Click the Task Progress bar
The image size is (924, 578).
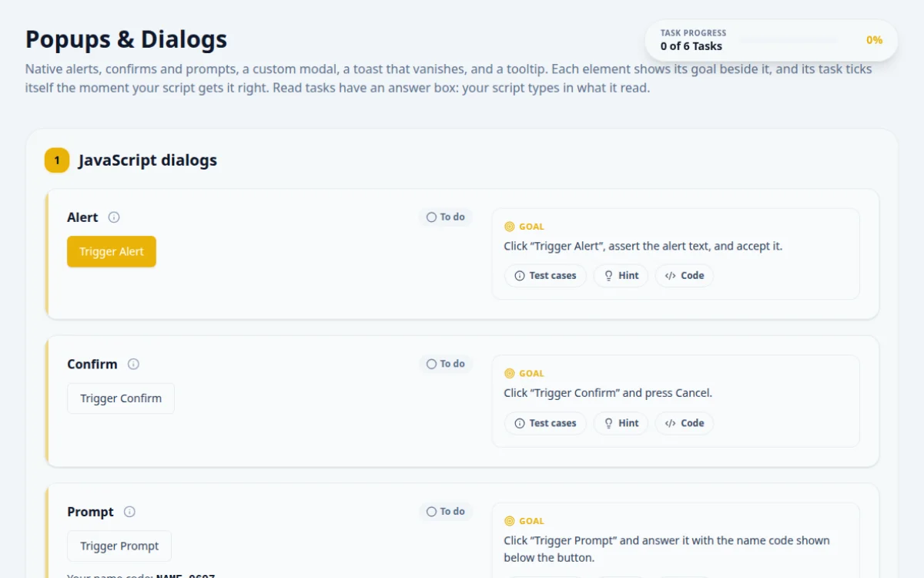[788, 40]
